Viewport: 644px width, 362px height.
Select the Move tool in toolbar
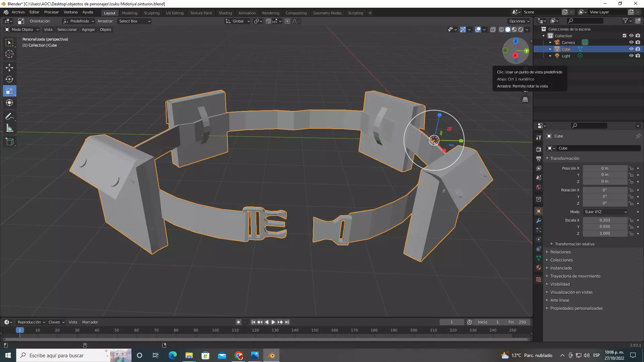pyautogui.click(x=9, y=68)
